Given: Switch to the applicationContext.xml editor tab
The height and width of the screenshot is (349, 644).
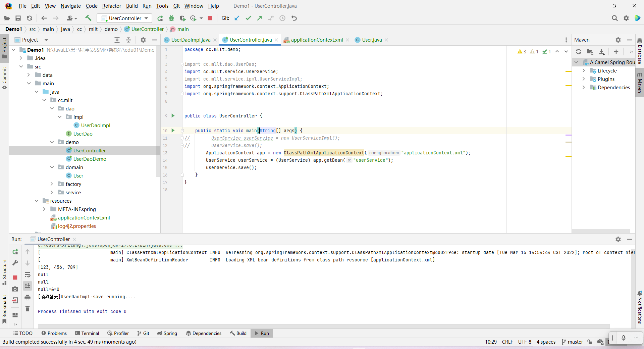Looking at the screenshot, I should pyautogui.click(x=317, y=40).
